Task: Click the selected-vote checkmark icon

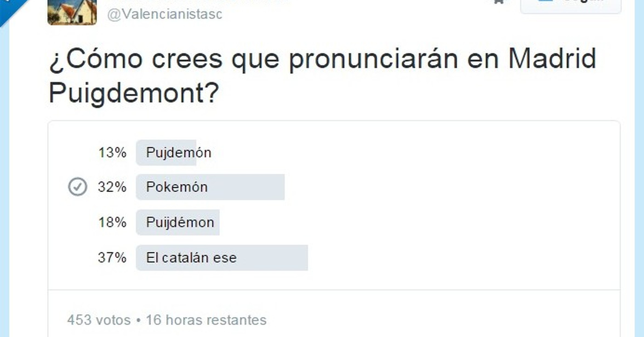Action: click(x=78, y=187)
